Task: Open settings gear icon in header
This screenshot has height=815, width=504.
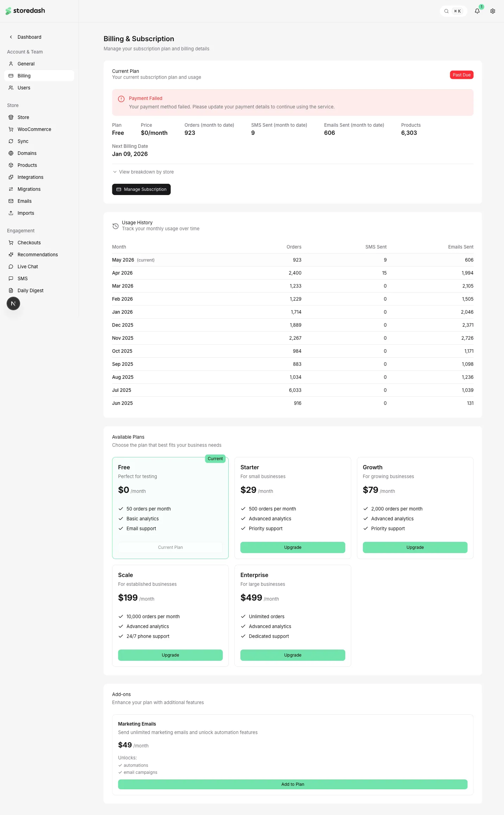Action: pyautogui.click(x=493, y=11)
